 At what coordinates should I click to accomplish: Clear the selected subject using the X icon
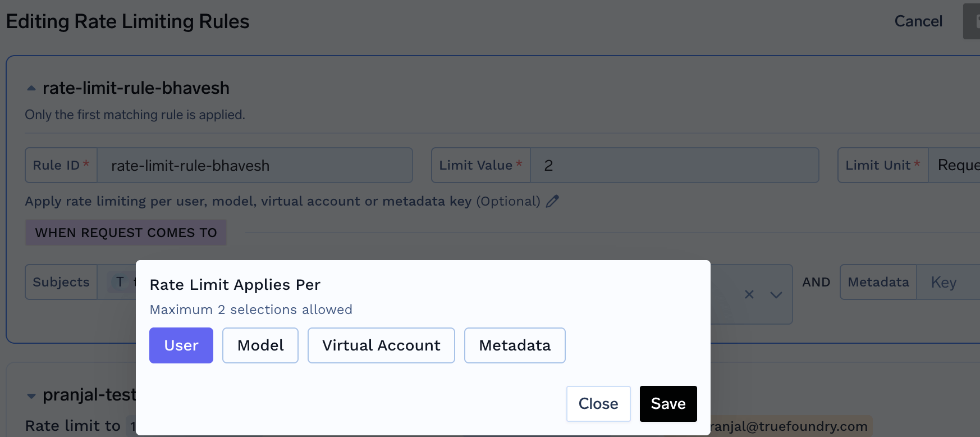(749, 294)
